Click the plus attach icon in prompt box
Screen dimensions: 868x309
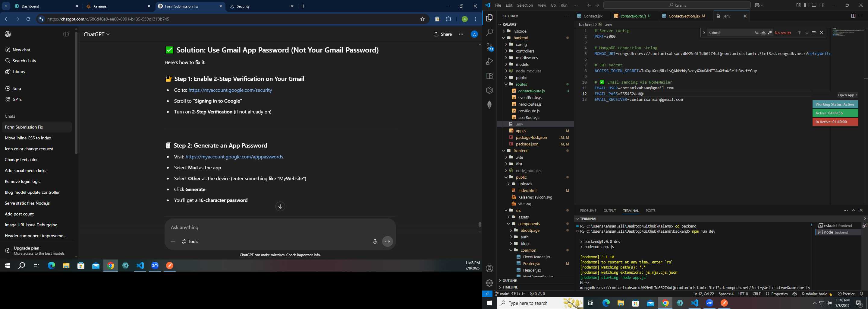pos(173,241)
